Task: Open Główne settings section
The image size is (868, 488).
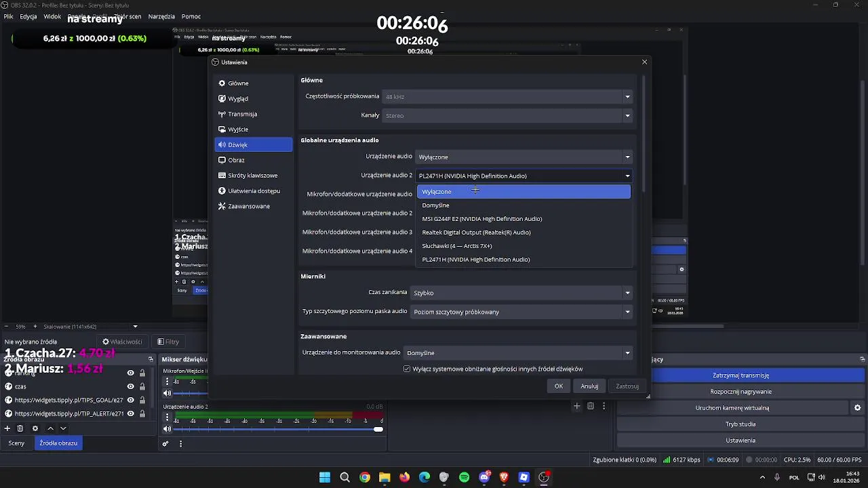Action: 254,83
